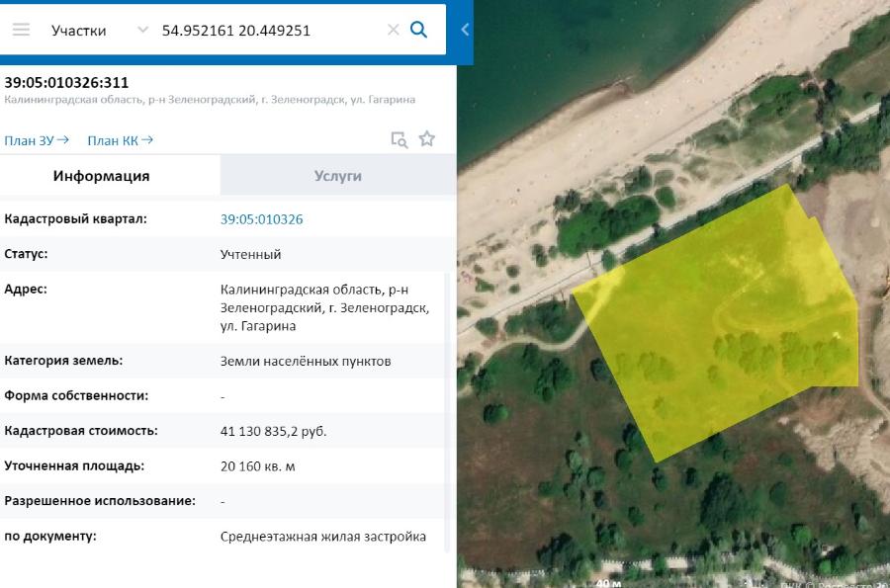Click the cadastral number heading 39:05:010326:311
This screenshot has width=890, height=588.
point(66,82)
